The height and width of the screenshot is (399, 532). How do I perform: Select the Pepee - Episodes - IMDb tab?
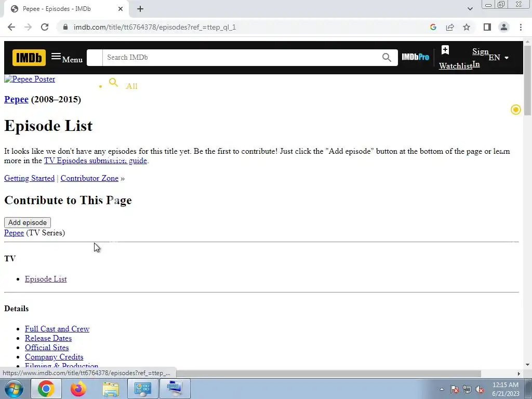tap(66, 9)
